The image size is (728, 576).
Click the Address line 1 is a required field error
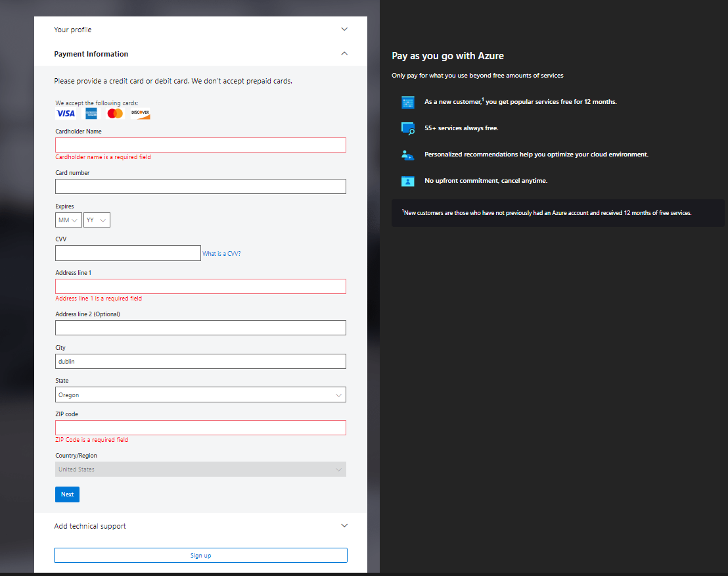click(99, 299)
